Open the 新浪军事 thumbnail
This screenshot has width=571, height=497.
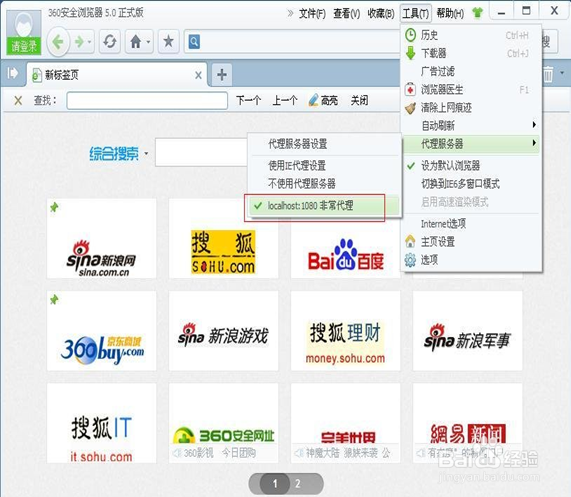point(468,331)
